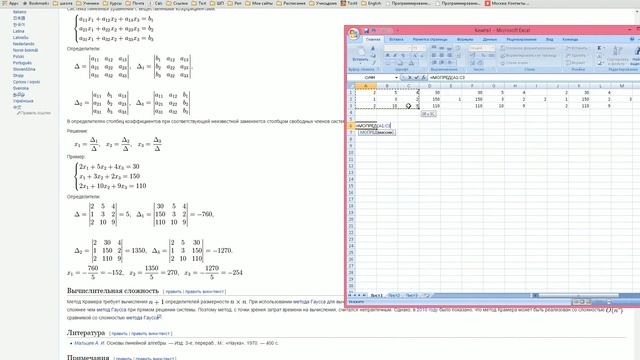Viewport: 640px width, 360px height.
Task: Click the Increase font size icon
Action: 415,56
